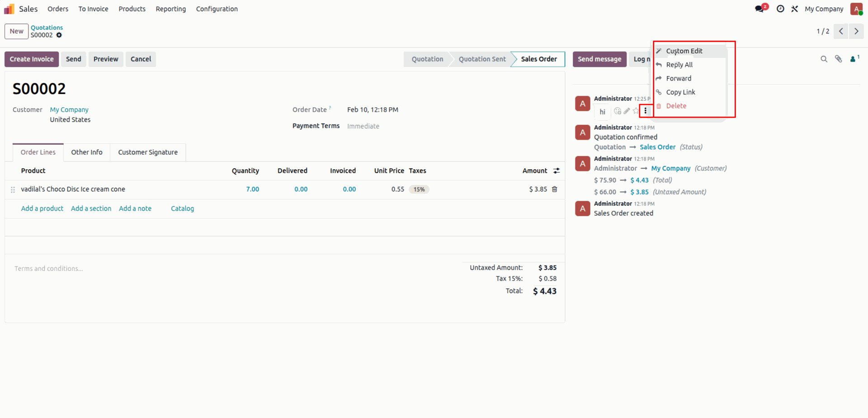Open the Sales app home icon

(x=9, y=9)
